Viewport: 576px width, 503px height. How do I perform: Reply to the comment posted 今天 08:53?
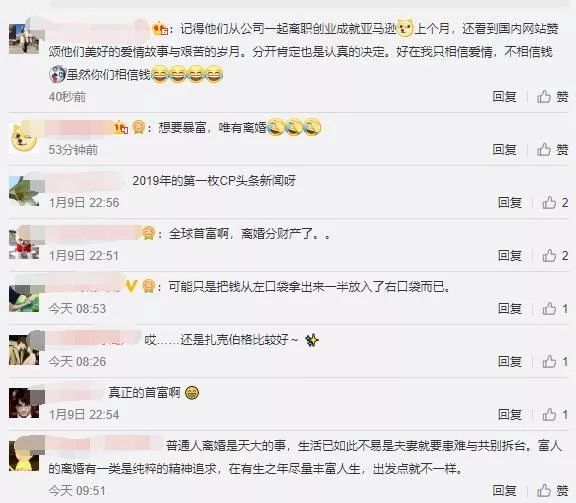pyautogui.click(x=510, y=309)
